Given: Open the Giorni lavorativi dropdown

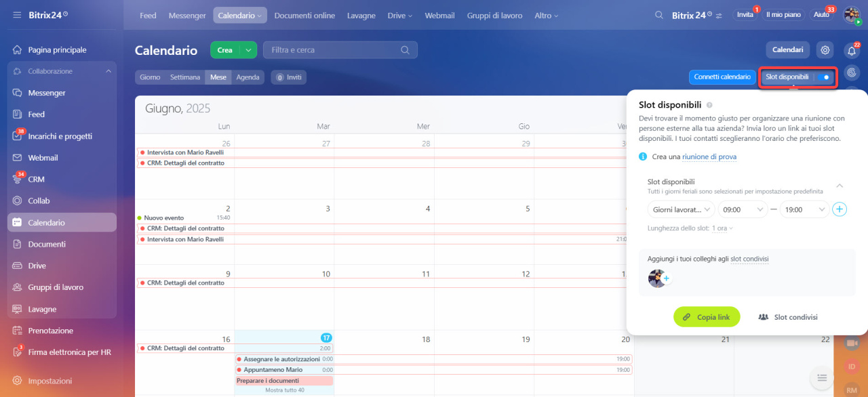Looking at the screenshot, I should tap(681, 209).
